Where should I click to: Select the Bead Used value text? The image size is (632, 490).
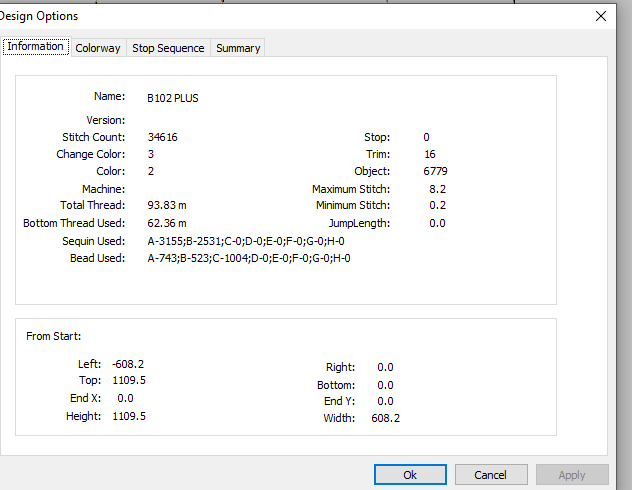pos(249,258)
